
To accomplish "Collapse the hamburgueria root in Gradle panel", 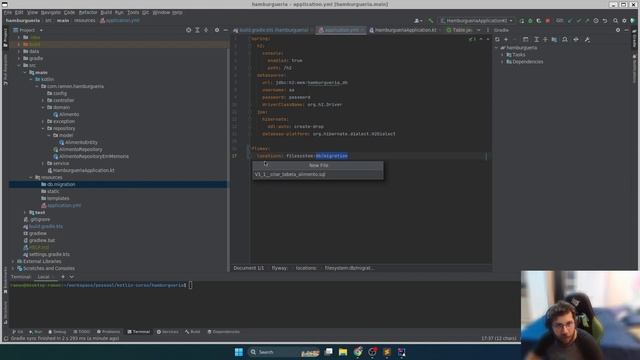I will 497,48.
